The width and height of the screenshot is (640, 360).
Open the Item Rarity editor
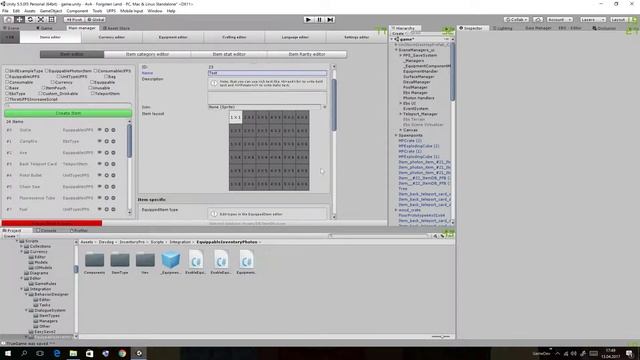[x=307, y=54]
